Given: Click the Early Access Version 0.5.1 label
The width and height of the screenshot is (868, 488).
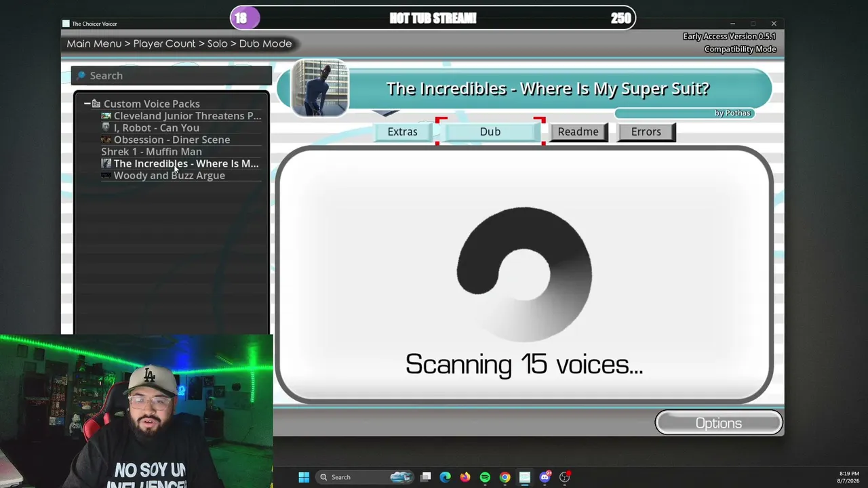Looking at the screenshot, I should (730, 37).
